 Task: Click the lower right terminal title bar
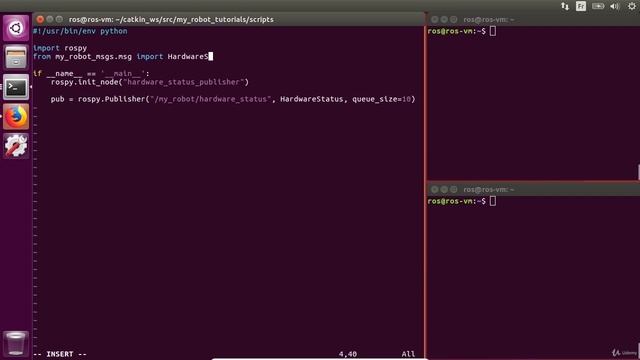[x=533, y=189]
